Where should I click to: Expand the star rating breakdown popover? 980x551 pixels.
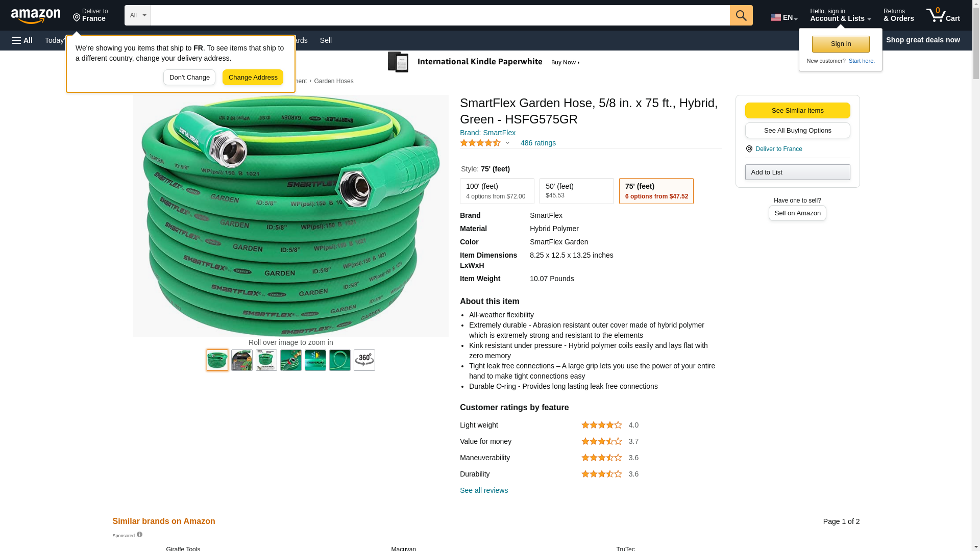click(x=507, y=143)
